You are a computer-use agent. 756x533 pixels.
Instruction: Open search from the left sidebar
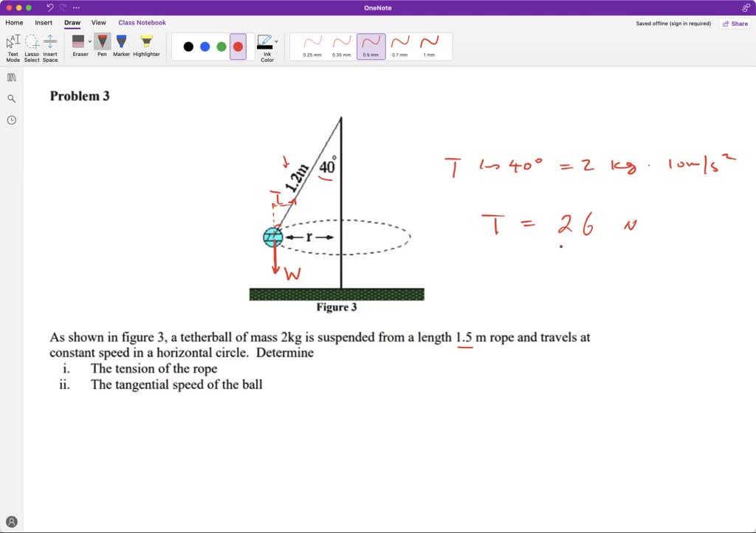(11, 97)
